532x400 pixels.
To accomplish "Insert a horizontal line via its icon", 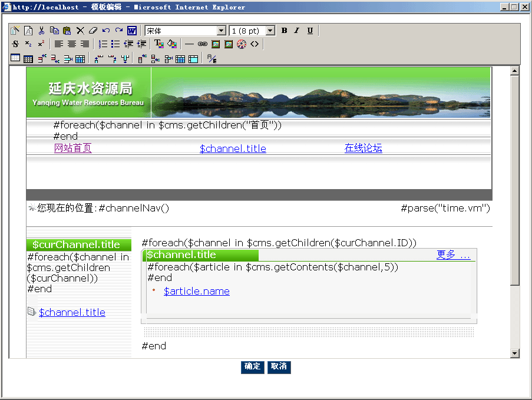I will 189,44.
